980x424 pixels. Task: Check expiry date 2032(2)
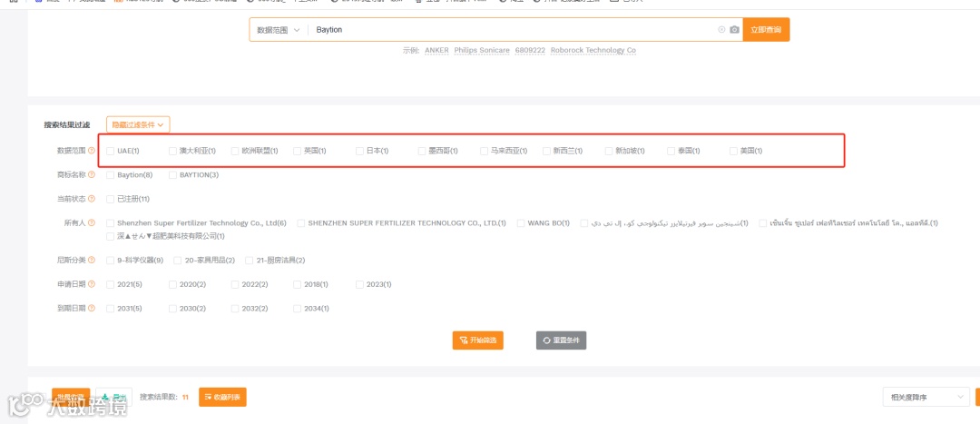click(236, 309)
